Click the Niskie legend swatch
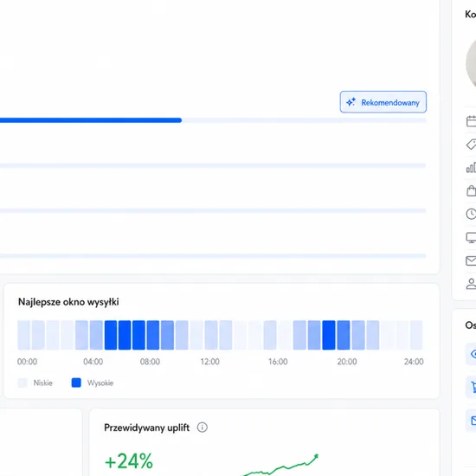Image resolution: width=476 pixels, height=476 pixels. (x=23, y=383)
